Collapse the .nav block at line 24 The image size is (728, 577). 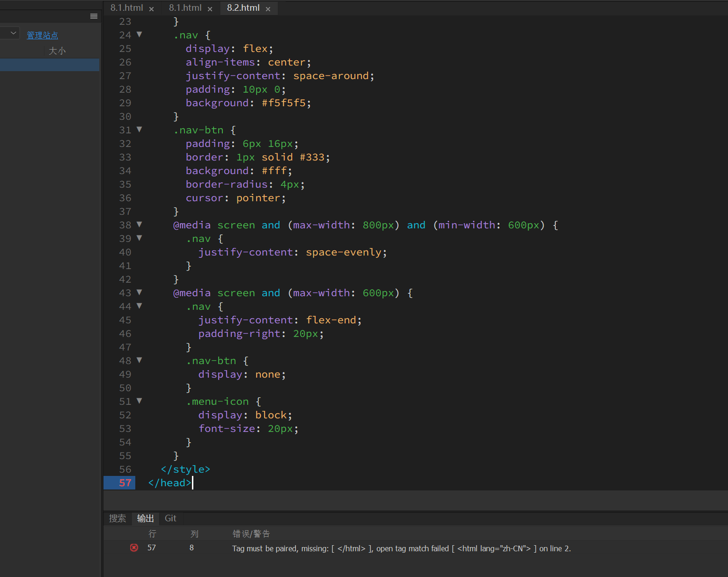[139, 35]
